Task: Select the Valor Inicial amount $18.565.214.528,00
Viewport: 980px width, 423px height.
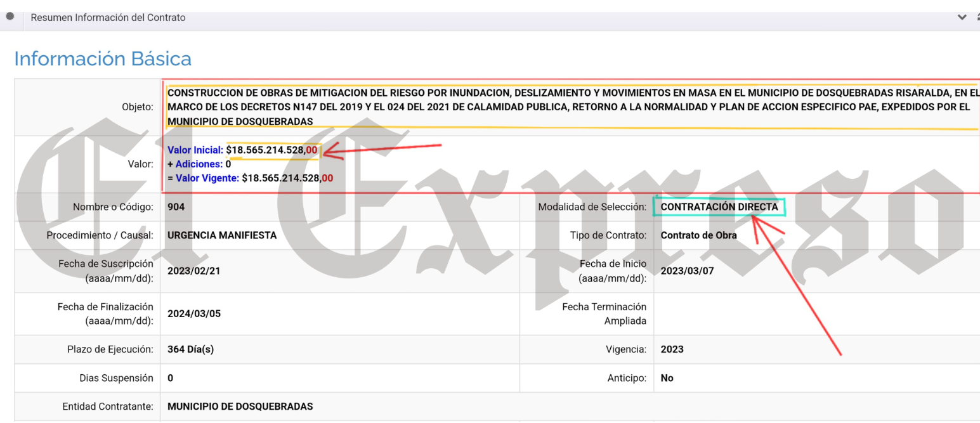Action: coord(271,150)
